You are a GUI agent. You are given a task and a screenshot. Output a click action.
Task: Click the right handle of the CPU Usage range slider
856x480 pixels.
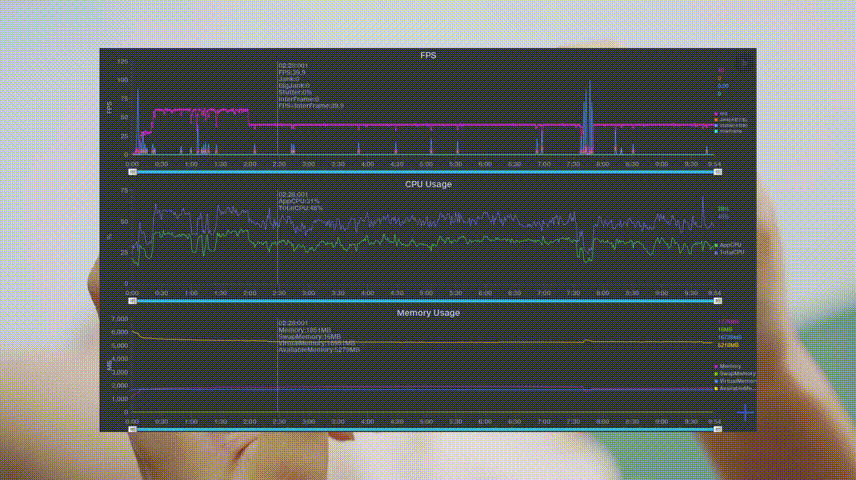pos(718,301)
